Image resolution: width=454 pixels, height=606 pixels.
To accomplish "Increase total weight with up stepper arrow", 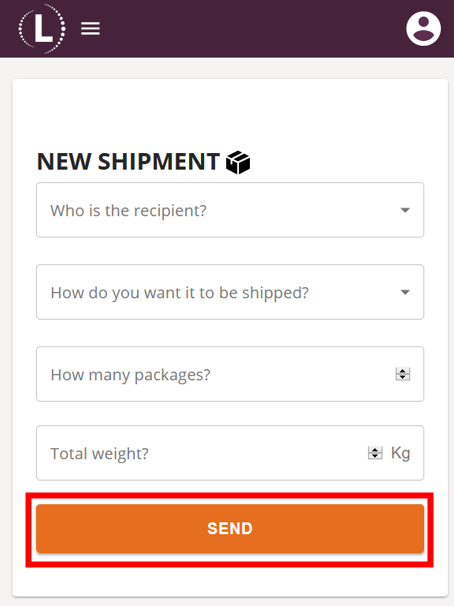I will pyautogui.click(x=375, y=450).
